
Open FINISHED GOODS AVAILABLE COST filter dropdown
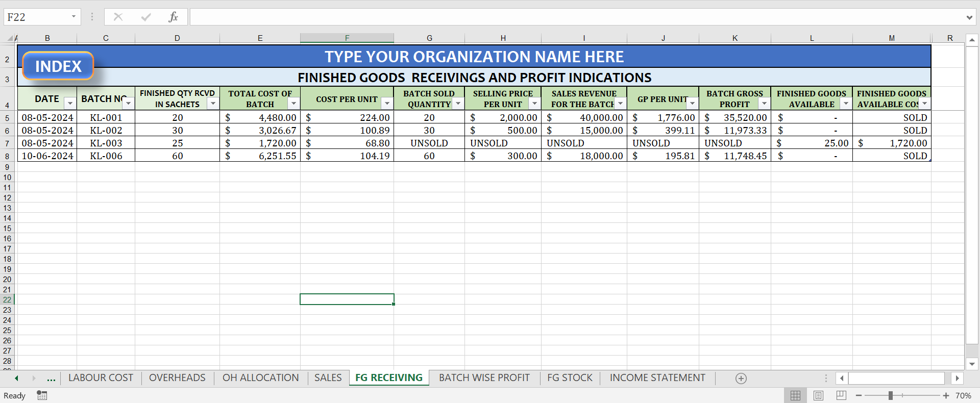click(924, 104)
